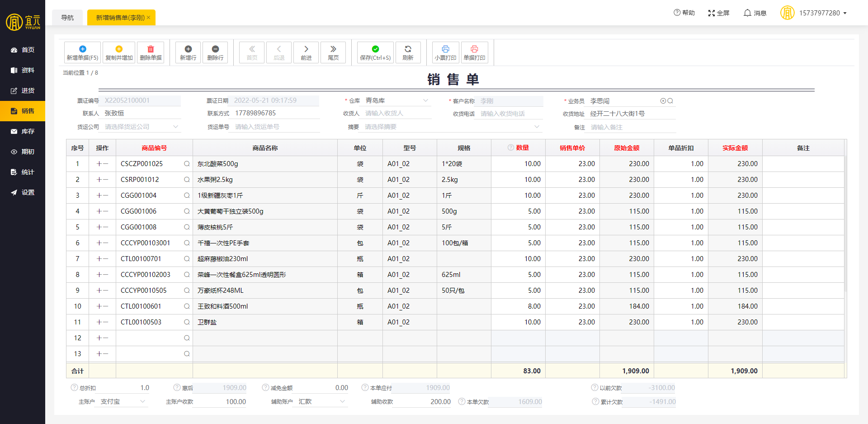Jump to last record with 尾页
This screenshot has width=868, height=424.
point(333,52)
